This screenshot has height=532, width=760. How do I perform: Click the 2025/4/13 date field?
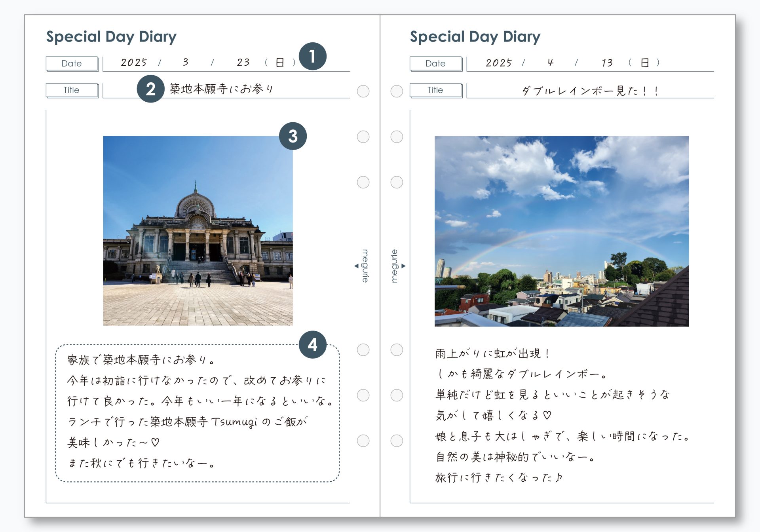point(572,63)
